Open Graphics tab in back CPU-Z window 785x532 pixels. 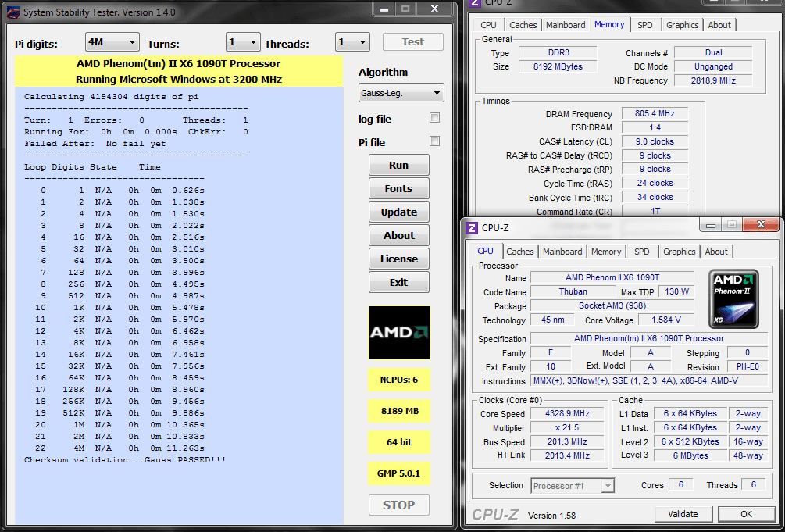(682, 25)
